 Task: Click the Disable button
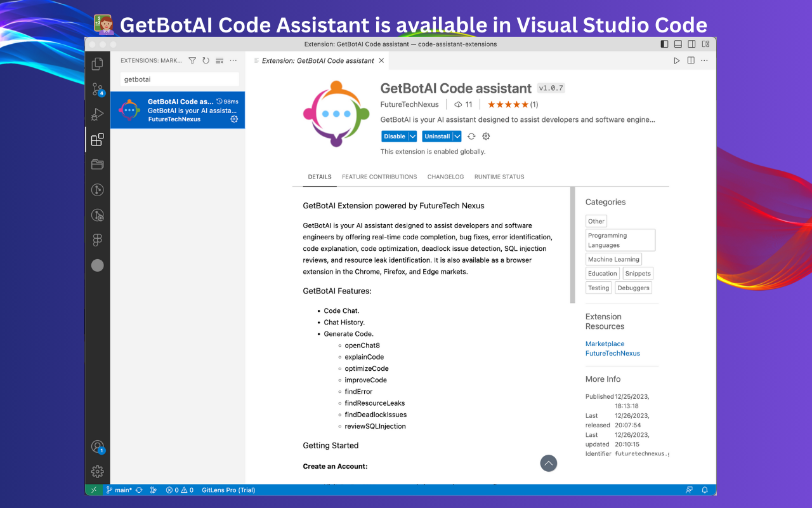[x=395, y=137]
